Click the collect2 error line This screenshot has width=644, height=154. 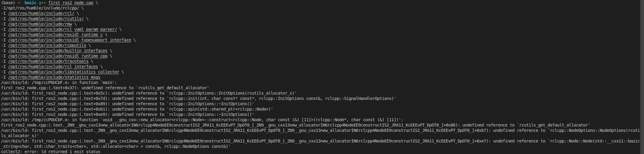tap(51, 152)
